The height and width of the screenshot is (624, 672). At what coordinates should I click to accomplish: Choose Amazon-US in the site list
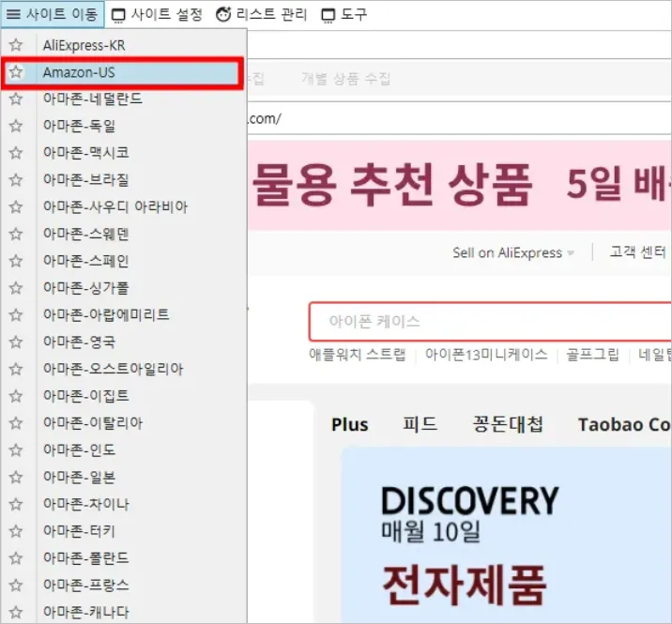[124, 72]
